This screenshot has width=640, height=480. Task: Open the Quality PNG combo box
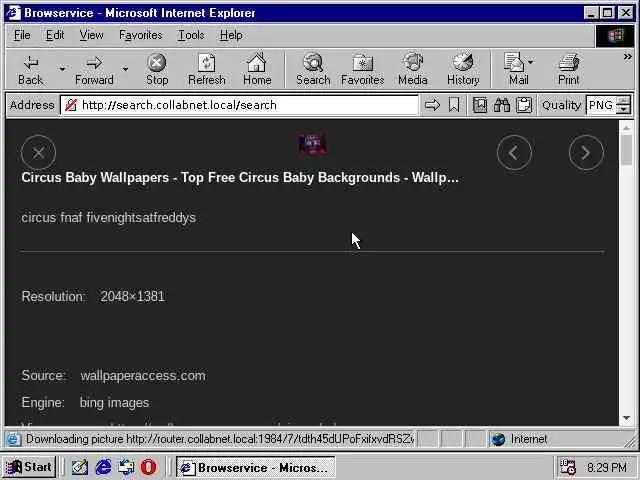point(600,105)
